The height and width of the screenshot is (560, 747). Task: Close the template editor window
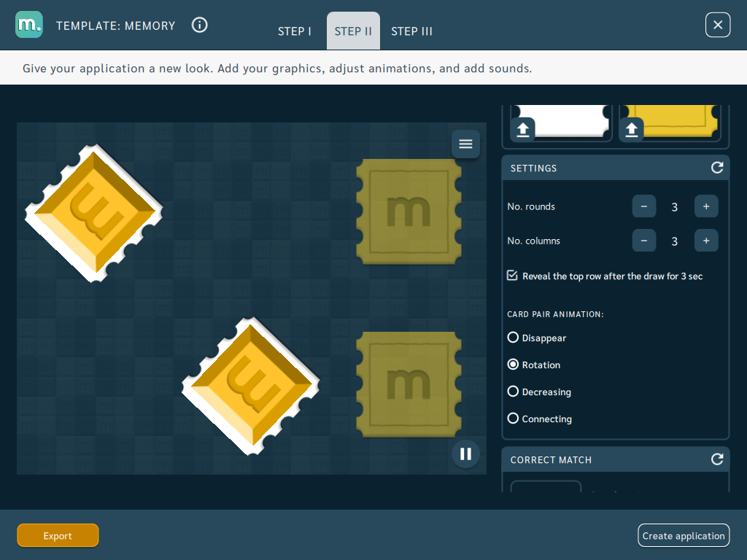718,25
